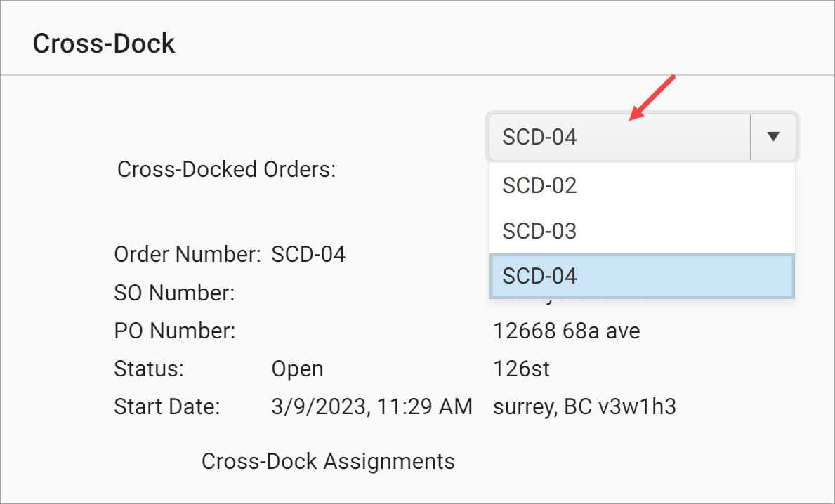
Task: Click the Order Number SCD-04 value
Action: point(310,254)
